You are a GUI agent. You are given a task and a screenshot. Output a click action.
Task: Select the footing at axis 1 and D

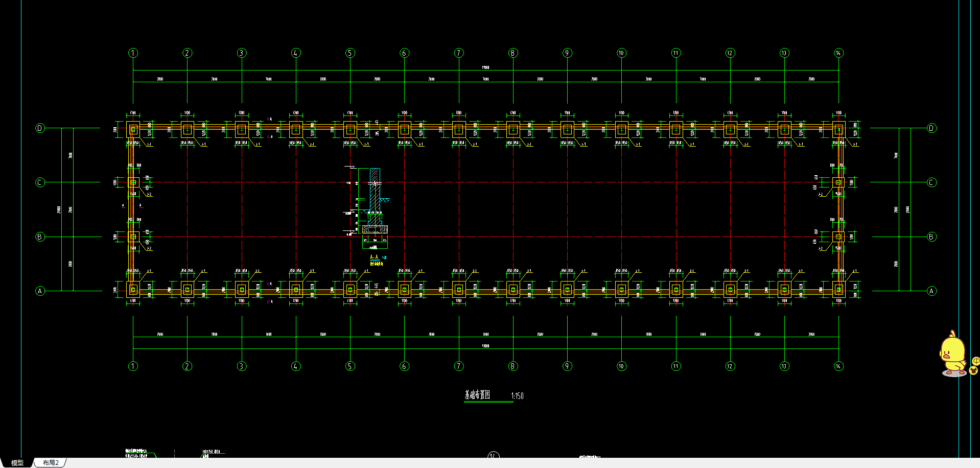click(133, 129)
